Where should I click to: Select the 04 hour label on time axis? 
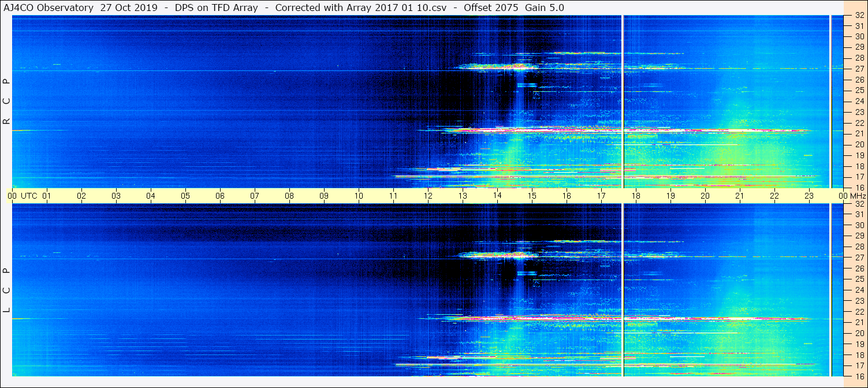[151, 196]
